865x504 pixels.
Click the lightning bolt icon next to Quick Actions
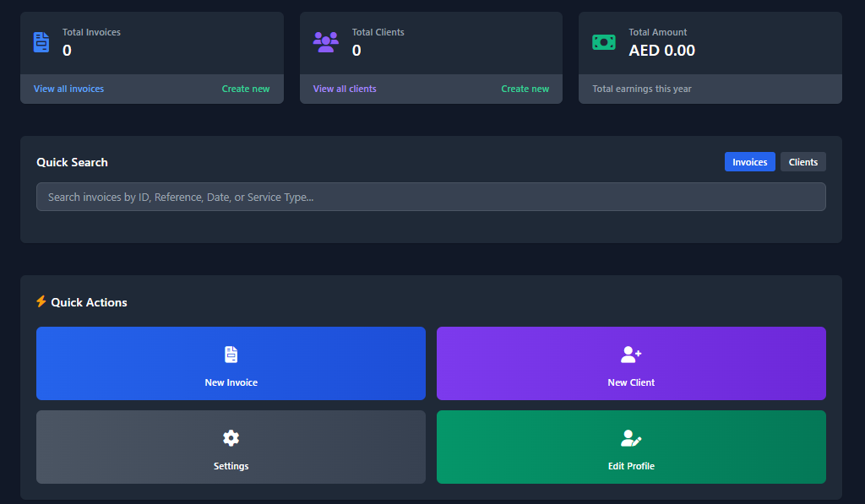coord(41,301)
